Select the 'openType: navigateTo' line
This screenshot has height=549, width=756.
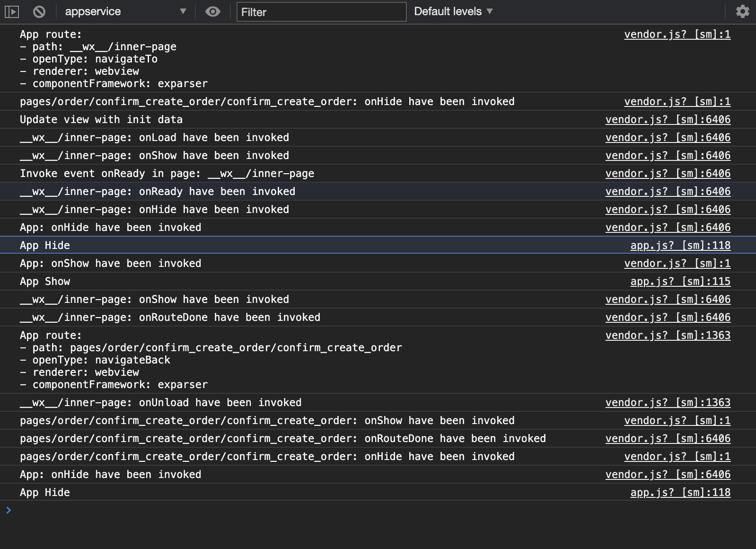(88, 59)
